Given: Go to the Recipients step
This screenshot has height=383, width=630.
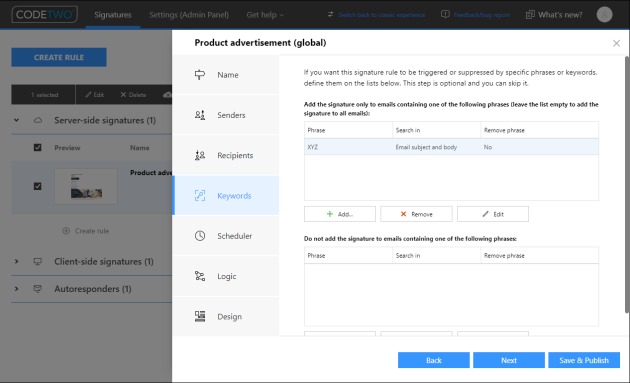Looking at the screenshot, I should 226,155.
